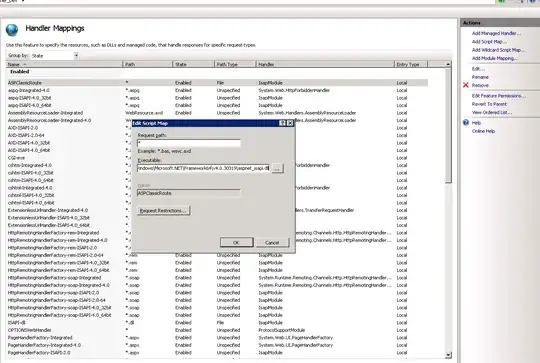Select the ASPClassicRoute row
This screenshot has width=540, height=363.
pyautogui.click(x=218, y=83)
